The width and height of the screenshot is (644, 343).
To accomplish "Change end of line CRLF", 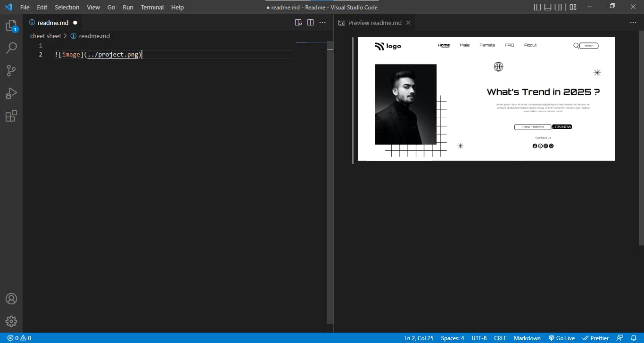I will (500, 338).
